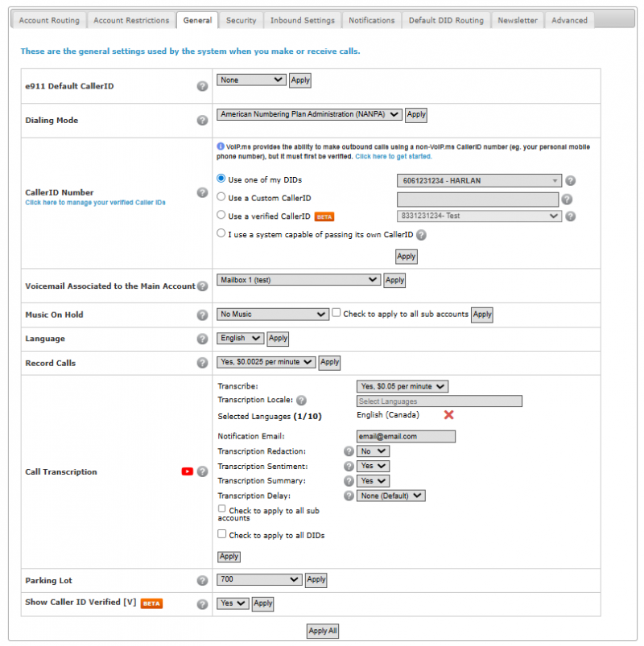Open the Transcription Summary dropdown

374,481
